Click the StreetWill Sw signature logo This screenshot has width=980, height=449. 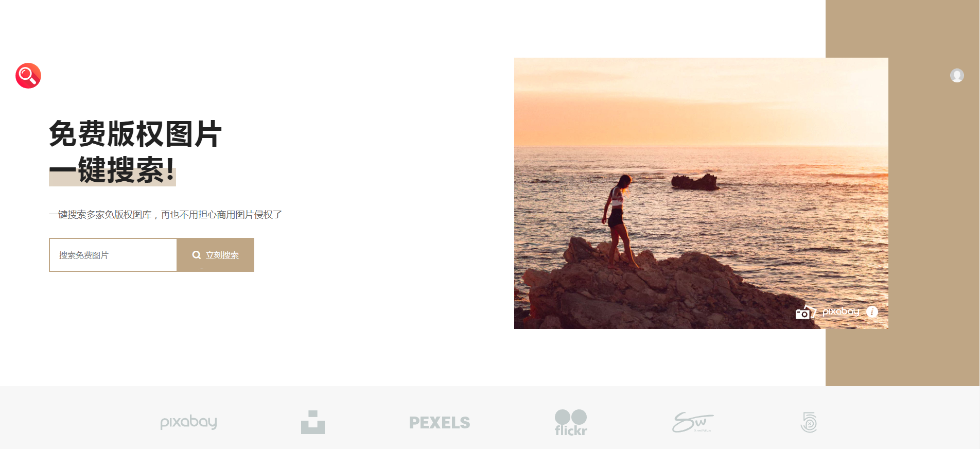693,422
